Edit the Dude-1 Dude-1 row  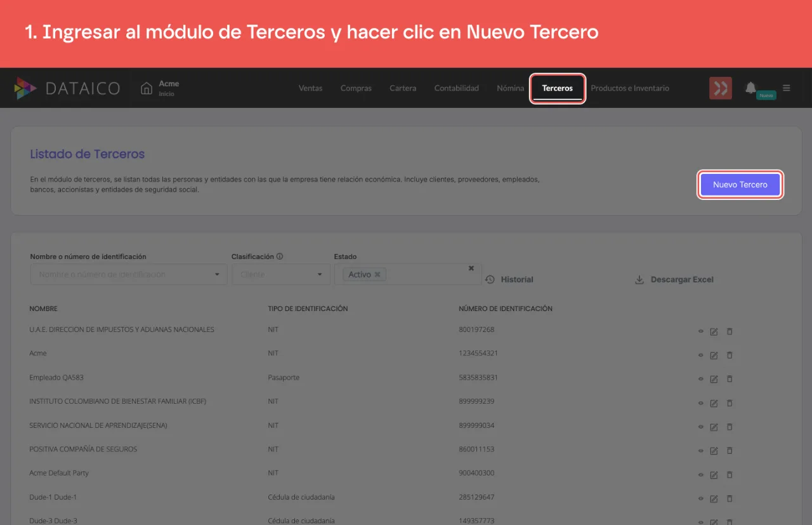(714, 498)
